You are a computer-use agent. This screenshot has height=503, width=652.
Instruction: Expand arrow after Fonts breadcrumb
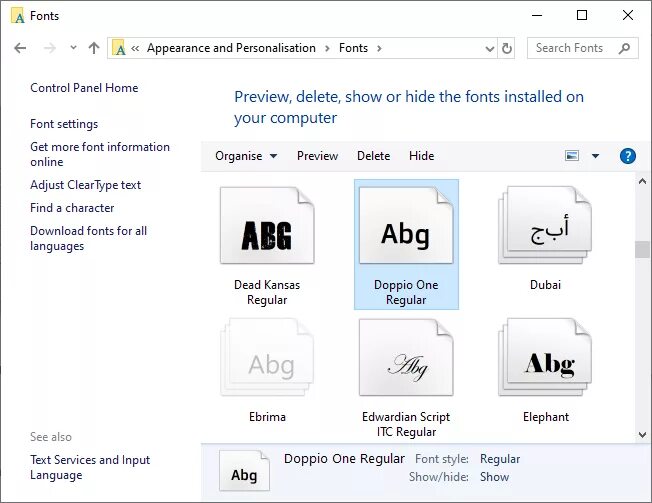tap(379, 48)
